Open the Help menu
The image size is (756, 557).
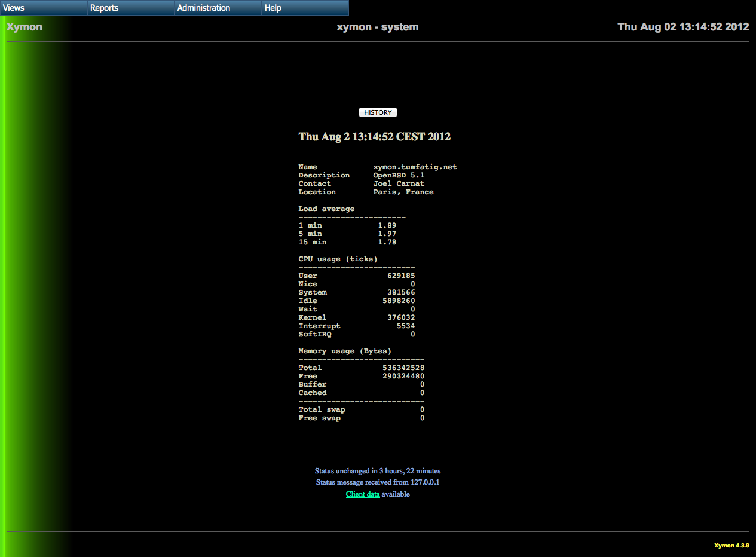pos(305,8)
